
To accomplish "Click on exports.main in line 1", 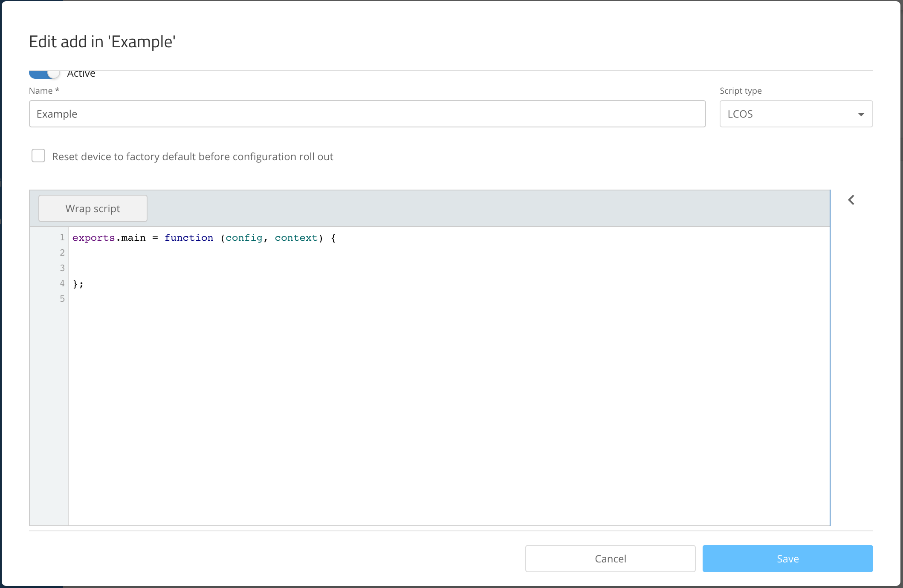I will 109,238.
